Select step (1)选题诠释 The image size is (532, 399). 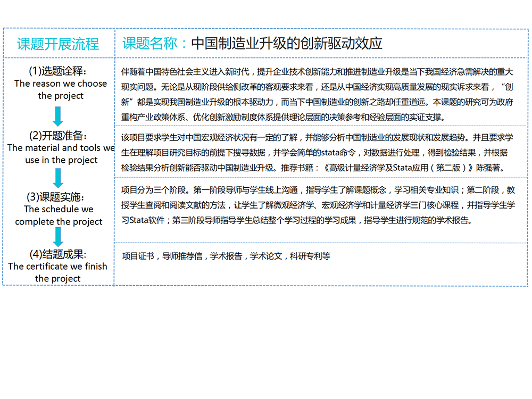[x=57, y=71]
